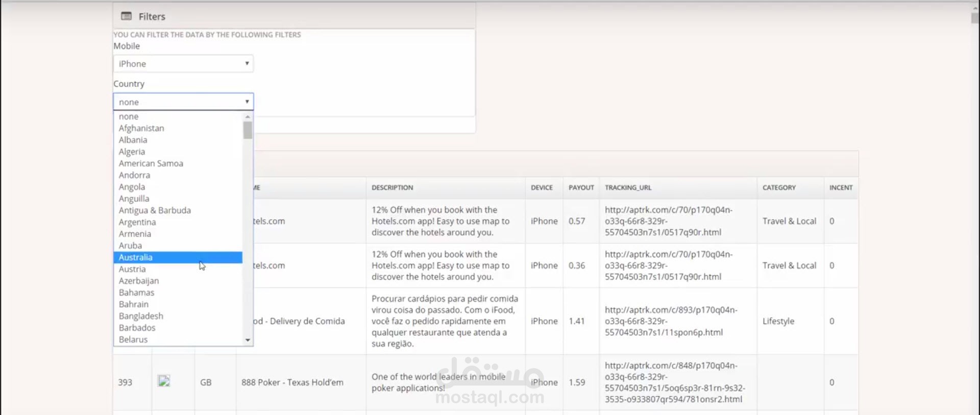This screenshot has width=980, height=415.
Task: Pick Aruba in the country list
Action: 178,246
